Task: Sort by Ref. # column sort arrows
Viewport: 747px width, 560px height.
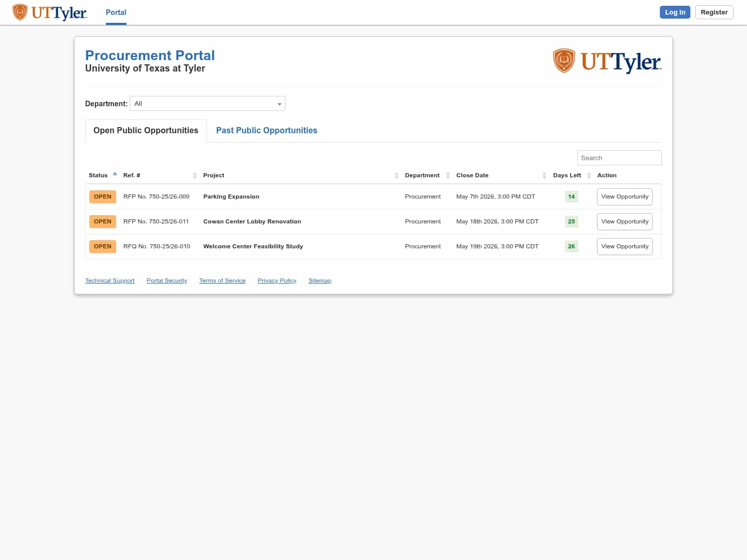Action: (195, 176)
